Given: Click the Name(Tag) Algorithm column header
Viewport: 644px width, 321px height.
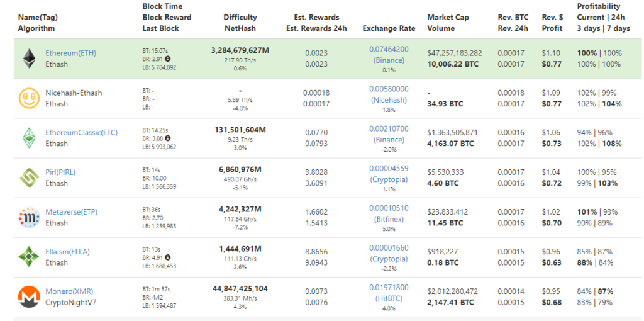Looking at the screenshot, I should [x=36, y=23].
